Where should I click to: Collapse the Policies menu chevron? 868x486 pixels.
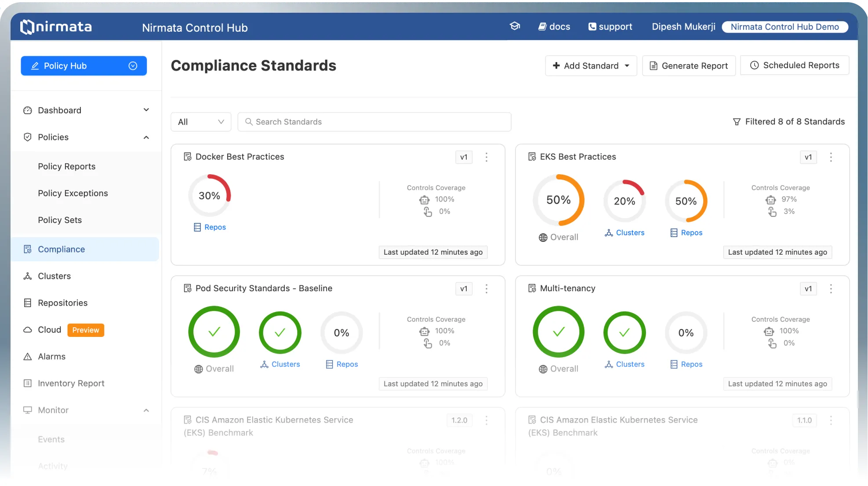[x=146, y=137]
